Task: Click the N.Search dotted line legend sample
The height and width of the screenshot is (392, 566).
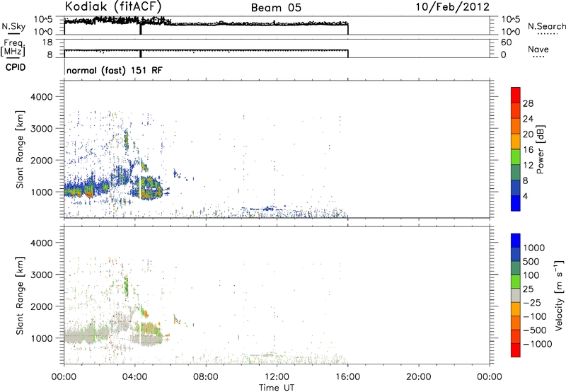Action: pyautogui.click(x=547, y=34)
